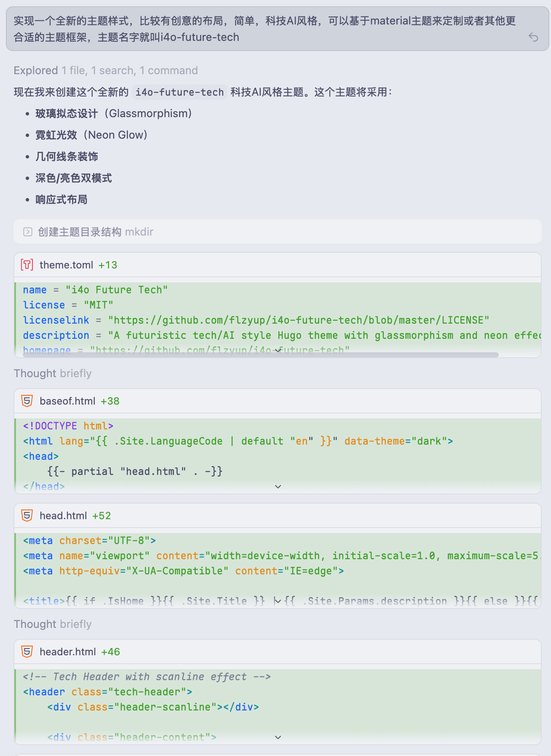Click the revert arrow in the prompt box
Viewport: 551px width, 756px height.
pos(533,37)
